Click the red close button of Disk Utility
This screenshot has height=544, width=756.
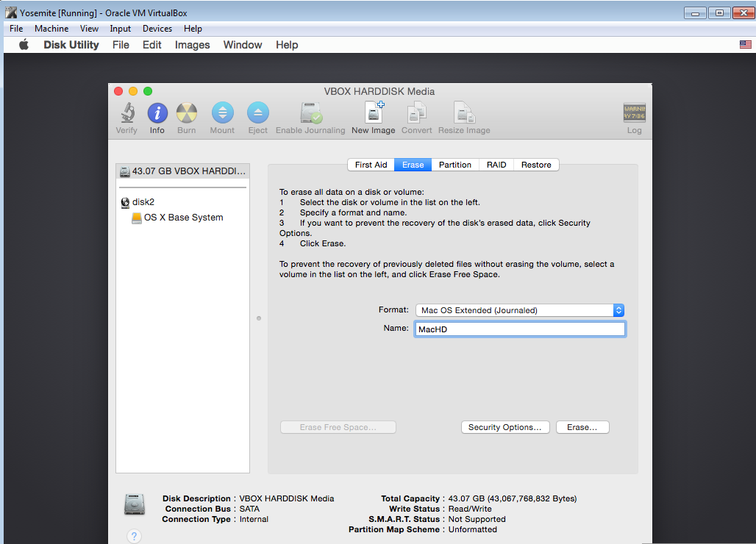point(118,91)
